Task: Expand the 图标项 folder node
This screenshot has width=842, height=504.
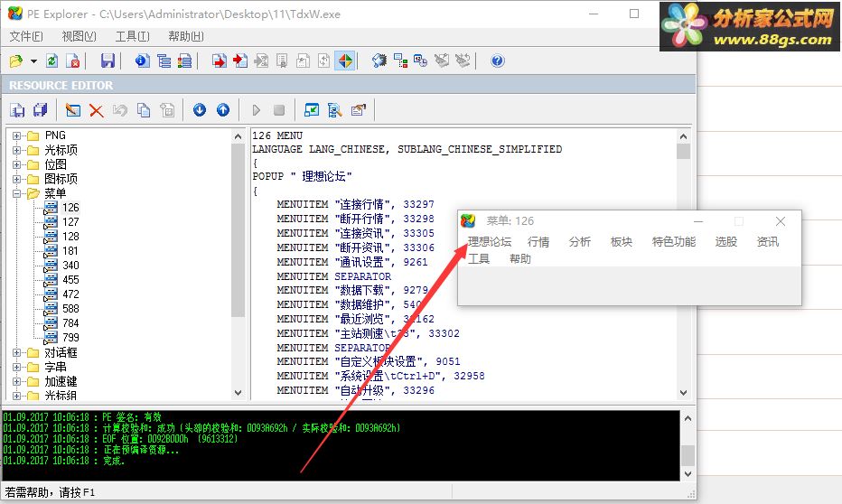Action: coord(16,179)
